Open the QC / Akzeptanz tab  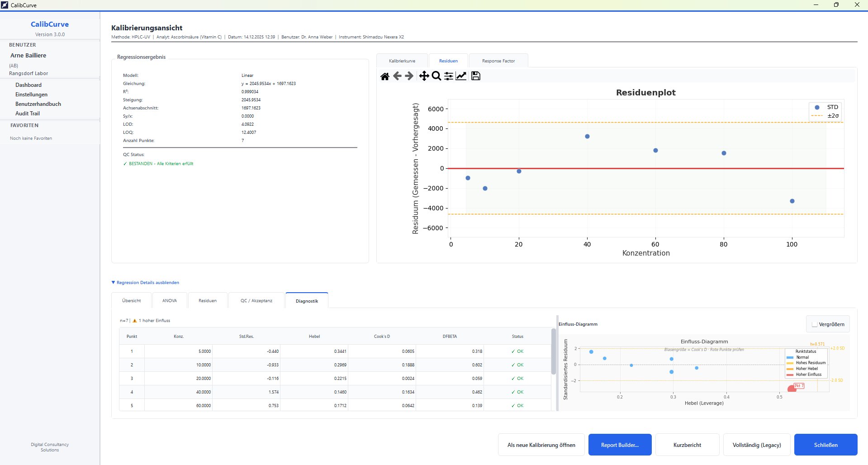[x=256, y=301]
